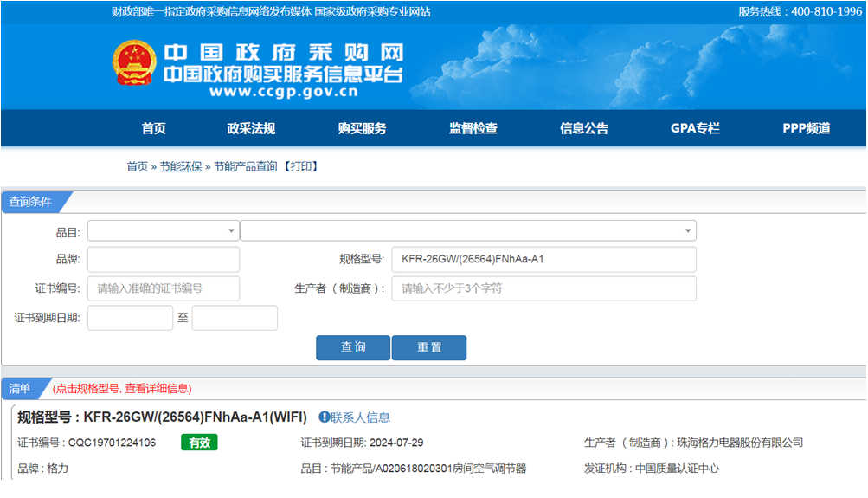The height and width of the screenshot is (498, 868).
Task: Click into the 规格型号 input field
Action: click(x=543, y=259)
